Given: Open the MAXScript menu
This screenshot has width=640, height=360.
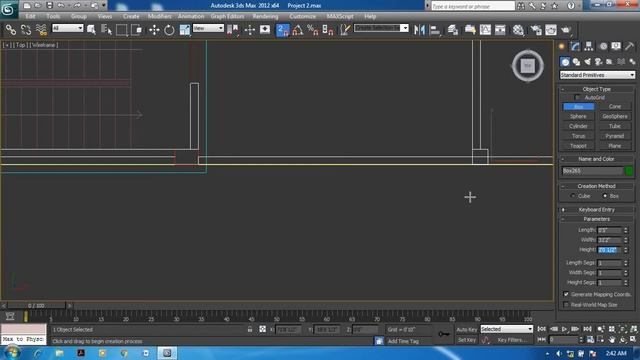Looking at the screenshot, I should [x=340, y=16].
